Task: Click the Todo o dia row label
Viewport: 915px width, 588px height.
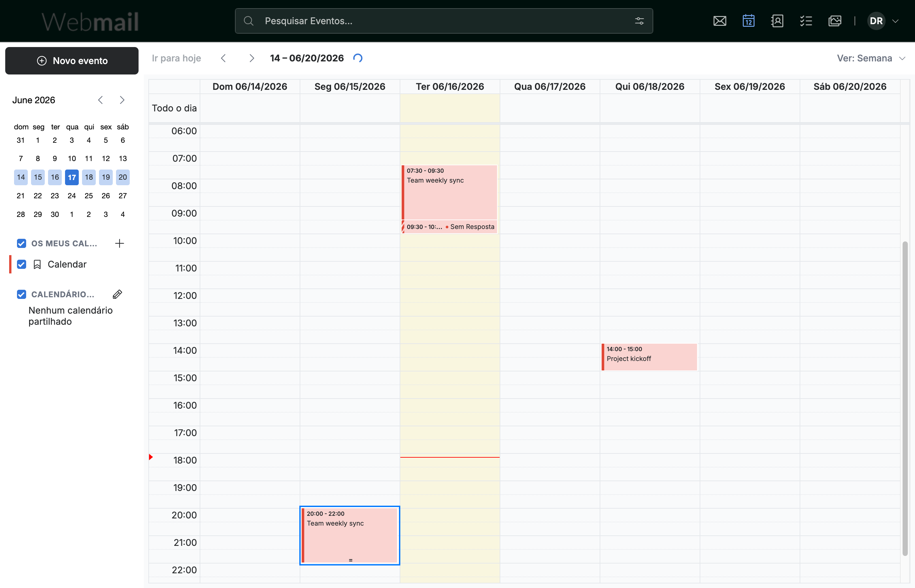Action: click(x=175, y=108)
